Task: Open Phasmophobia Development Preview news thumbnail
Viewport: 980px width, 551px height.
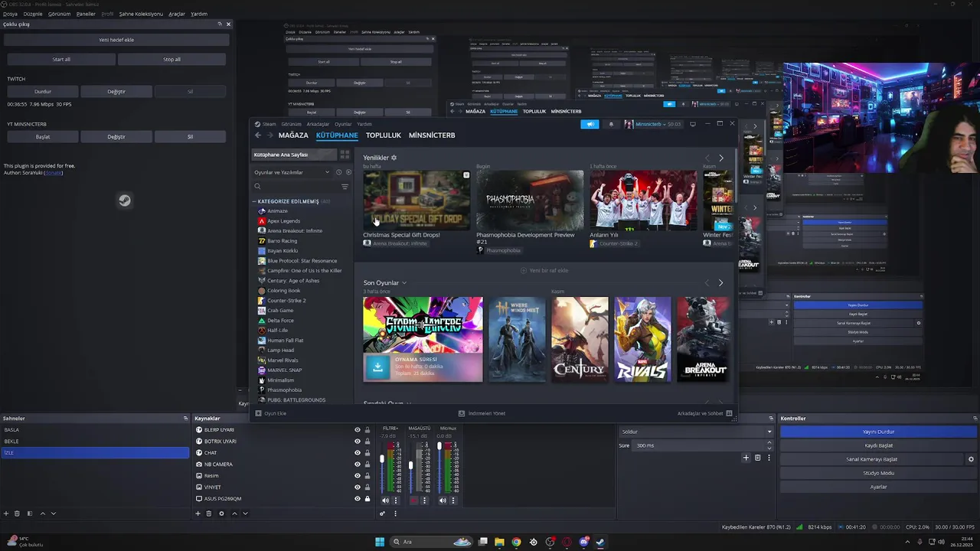Action: (x=530, y=201)
